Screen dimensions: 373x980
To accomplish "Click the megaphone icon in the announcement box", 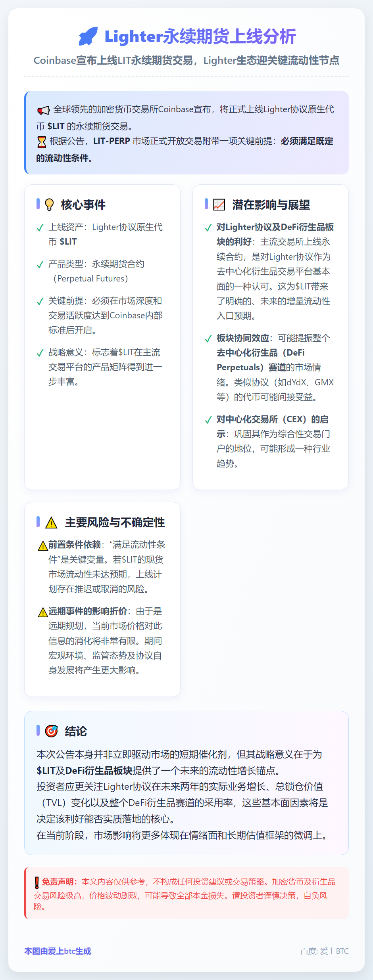I will coord(43,110).
